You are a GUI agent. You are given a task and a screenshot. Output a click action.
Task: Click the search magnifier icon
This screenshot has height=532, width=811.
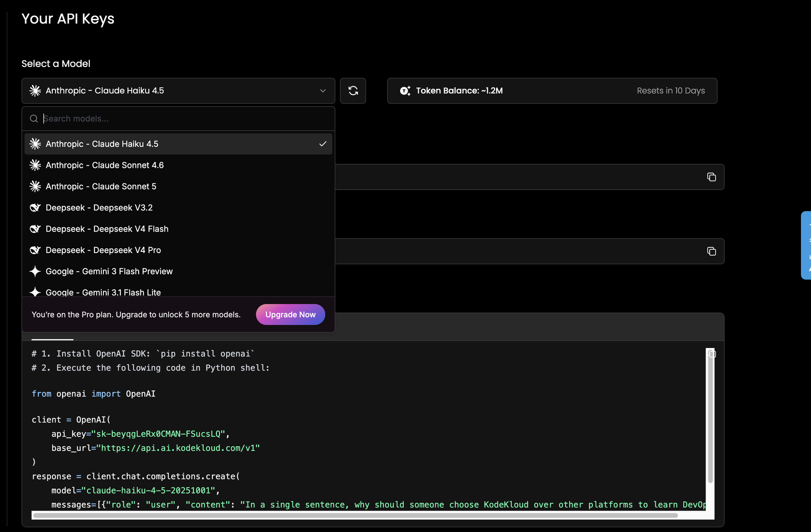(34, 118)
